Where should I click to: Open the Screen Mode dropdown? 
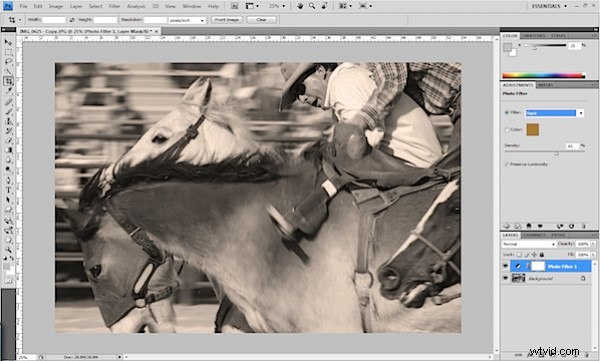point(365,6)
